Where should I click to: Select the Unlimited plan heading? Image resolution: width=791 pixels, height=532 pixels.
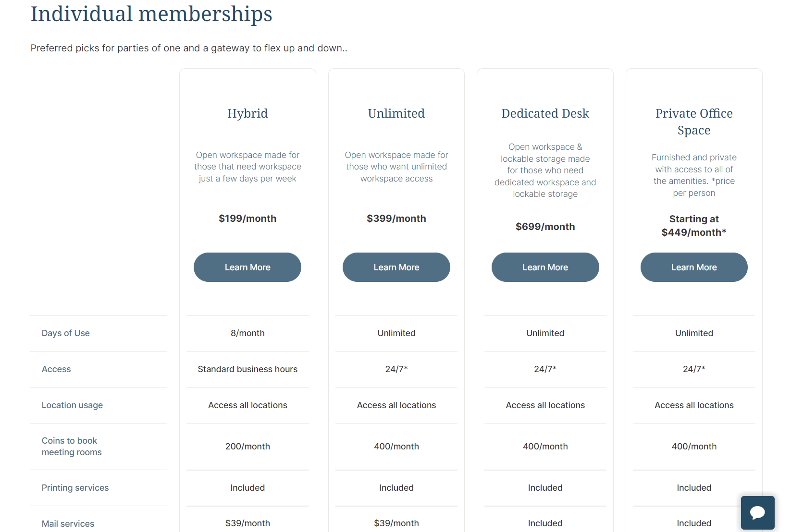[396, 113]
